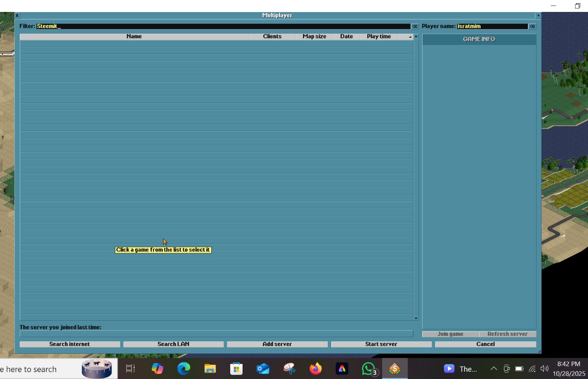The image size is (588, 379).
Task: Open the Zoom taskbar item labeled The...
Action: (461, 369)
